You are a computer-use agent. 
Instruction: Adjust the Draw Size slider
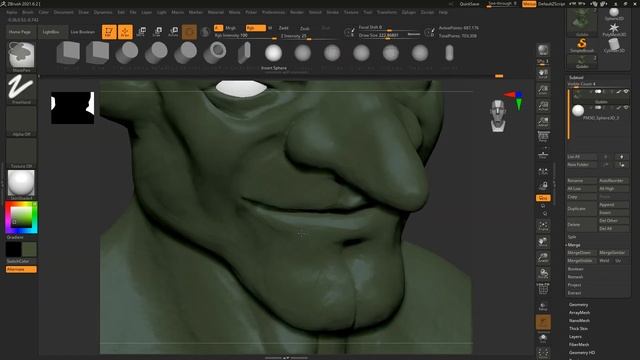(x=390, y=36)
